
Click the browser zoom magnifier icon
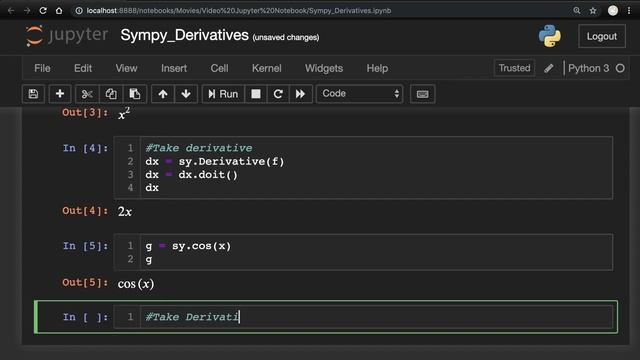577,11
